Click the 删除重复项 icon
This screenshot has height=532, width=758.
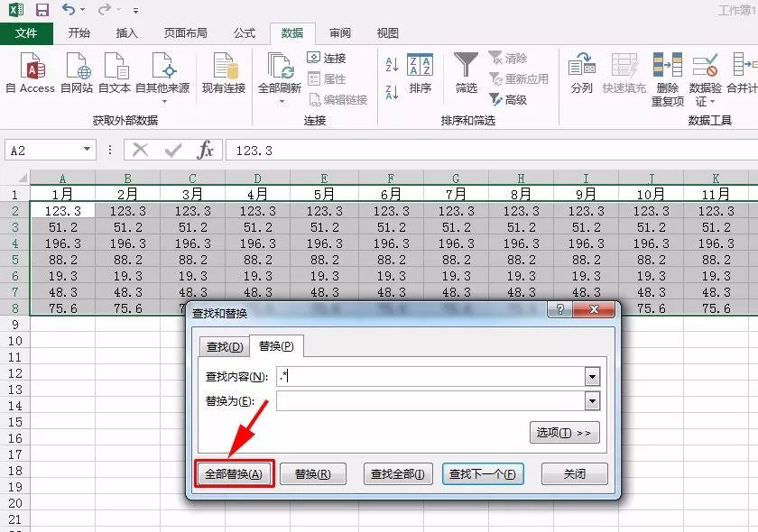point(668,65)
